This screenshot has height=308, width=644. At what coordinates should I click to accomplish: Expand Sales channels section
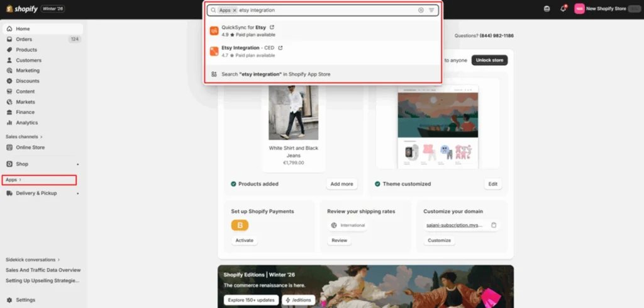25,137
